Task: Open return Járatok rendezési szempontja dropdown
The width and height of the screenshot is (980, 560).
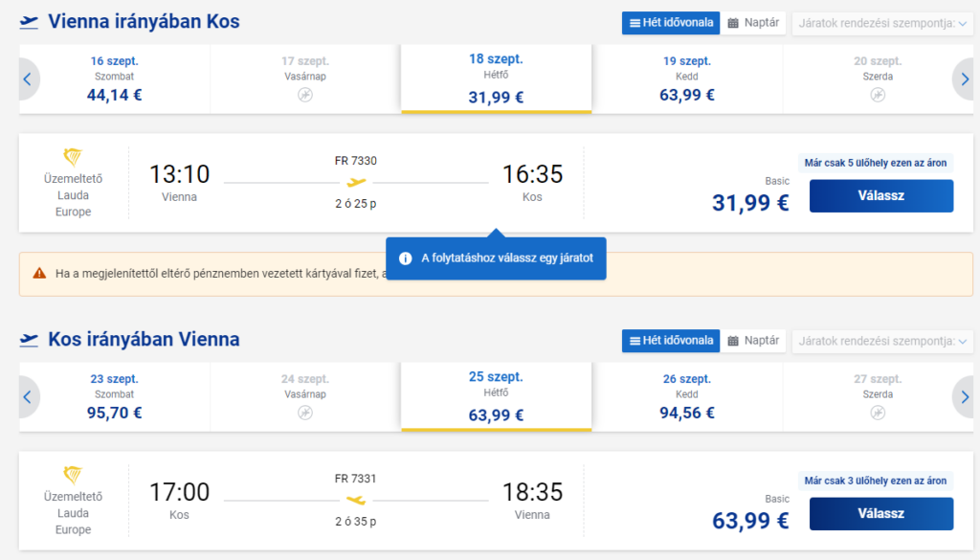Action: tap(882, 341)
